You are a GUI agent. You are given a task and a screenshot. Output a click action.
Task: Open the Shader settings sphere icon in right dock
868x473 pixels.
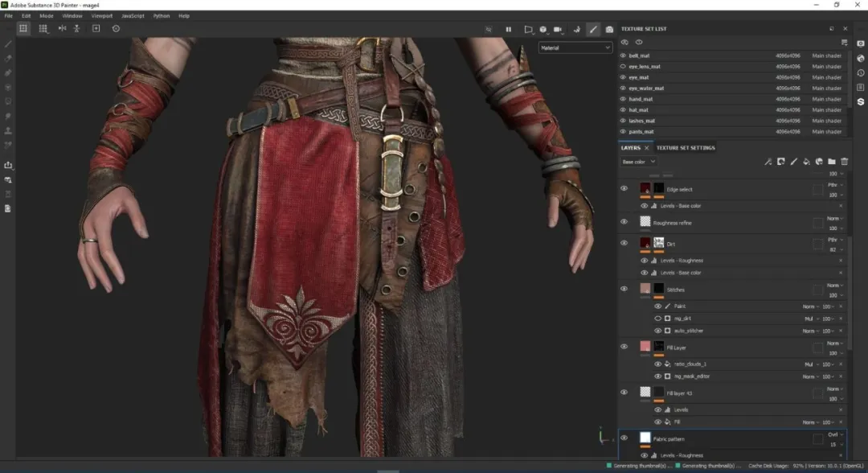(x=860, y=58)
